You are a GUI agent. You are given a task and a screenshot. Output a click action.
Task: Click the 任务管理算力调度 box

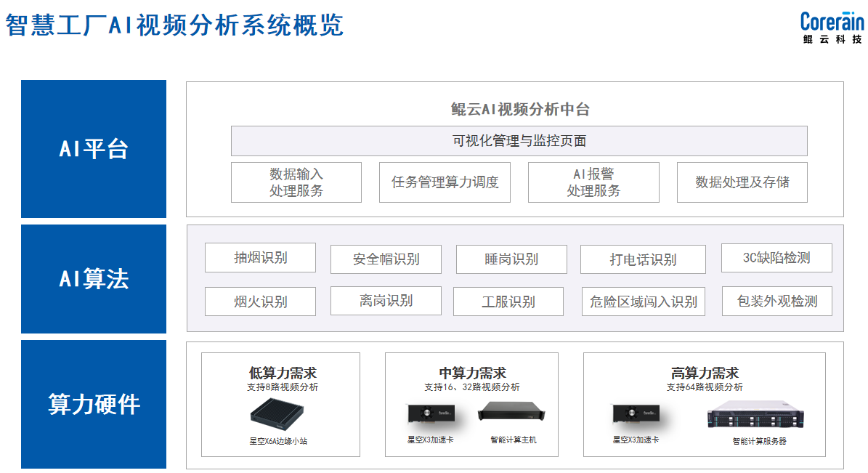click(445, 182)
